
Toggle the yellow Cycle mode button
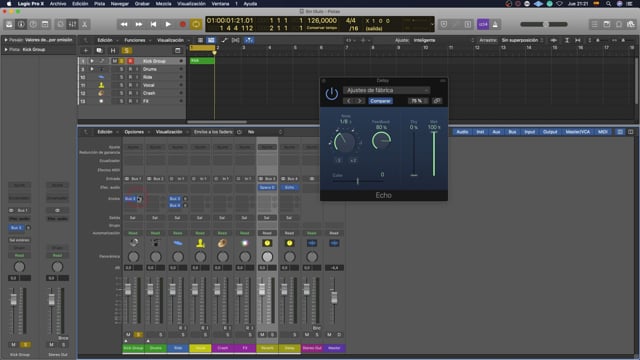point(196,24)
